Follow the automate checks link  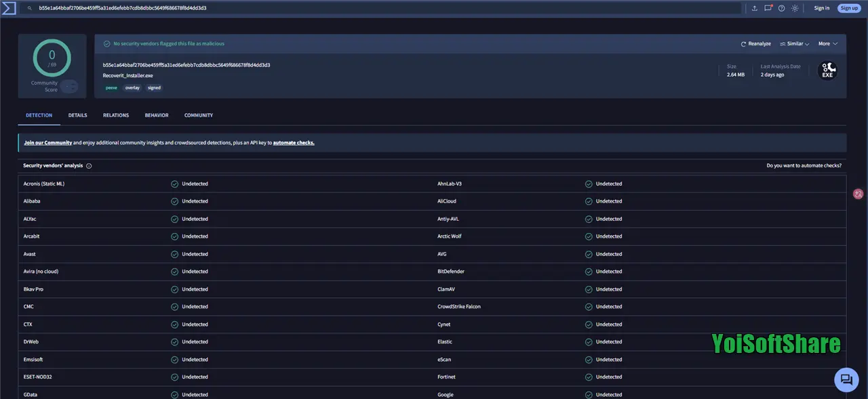pyautogui.click(x=294, y=143)
